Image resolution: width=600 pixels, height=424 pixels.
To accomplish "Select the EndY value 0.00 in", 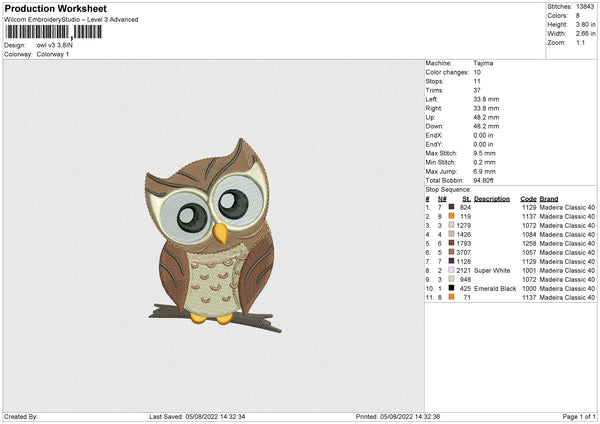I will [x=483, y=144].
